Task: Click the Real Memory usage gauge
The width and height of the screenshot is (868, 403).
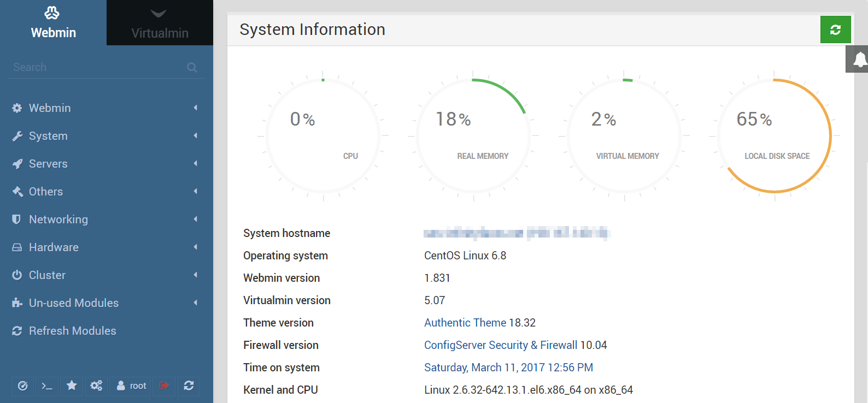Action: click(473, 136)
